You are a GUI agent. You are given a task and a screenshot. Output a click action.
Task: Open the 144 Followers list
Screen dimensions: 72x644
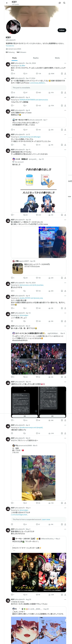(x=21, y=52)
